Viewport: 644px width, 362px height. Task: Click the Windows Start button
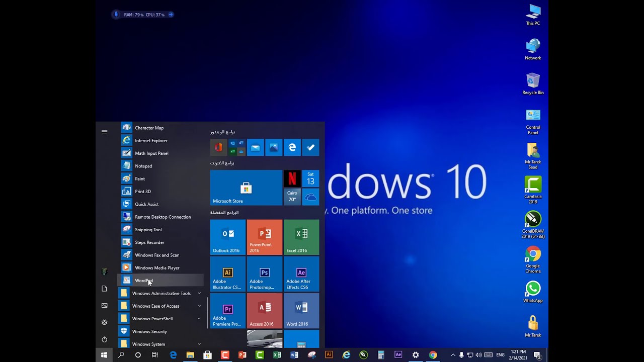coord(104,355)
